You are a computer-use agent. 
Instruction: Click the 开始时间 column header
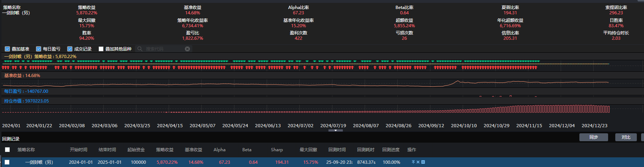[x=79, y=150]
